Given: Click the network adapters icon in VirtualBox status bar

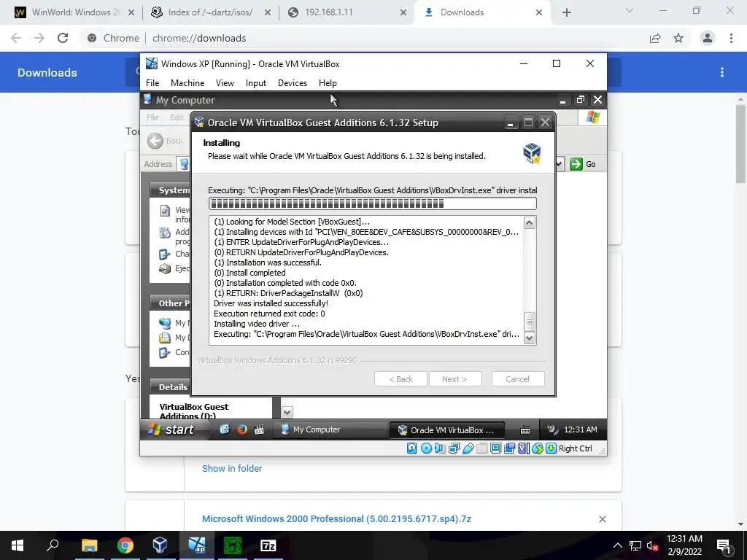Looking at the screenshot, I should [454, 448].
